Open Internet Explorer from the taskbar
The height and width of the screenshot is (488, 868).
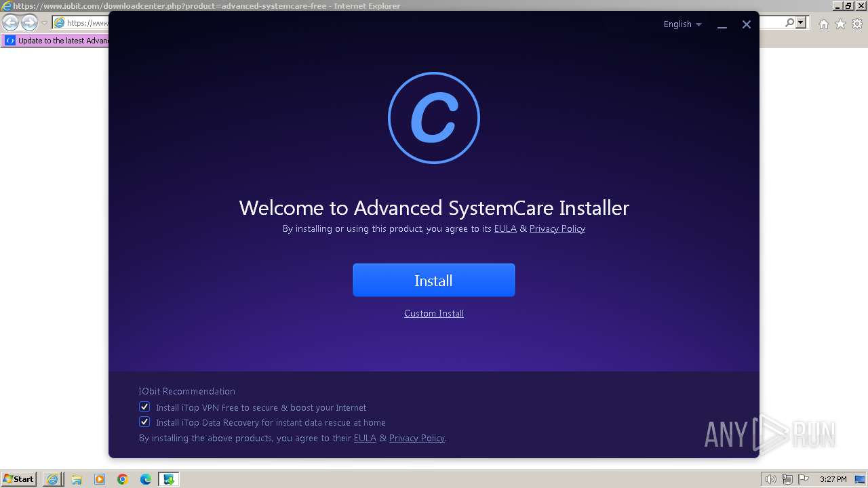tap(53, 479)
